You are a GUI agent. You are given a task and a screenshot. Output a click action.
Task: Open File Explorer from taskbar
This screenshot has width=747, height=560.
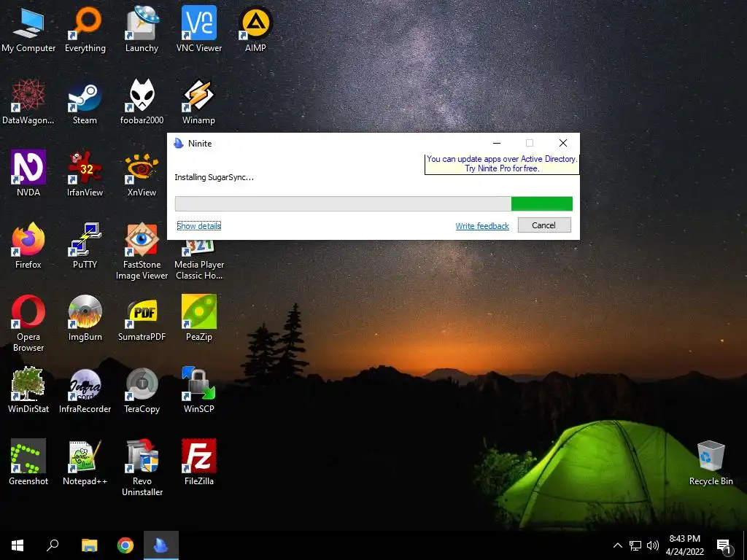click(89, 545)
